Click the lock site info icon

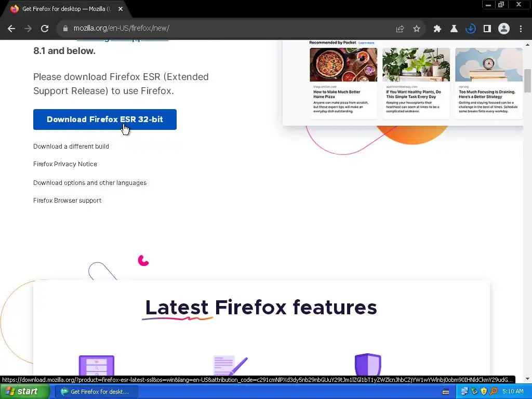pos(65,29)
